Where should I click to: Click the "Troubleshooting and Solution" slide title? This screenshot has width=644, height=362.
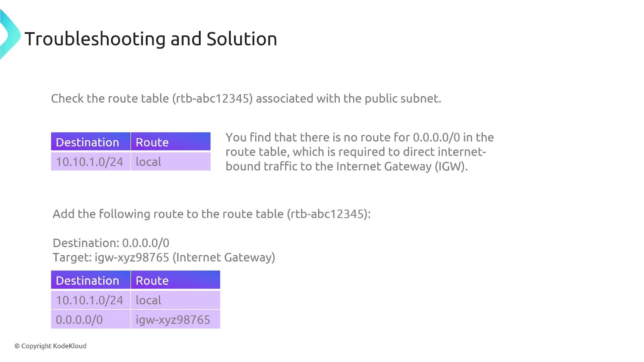coord(151,39)
